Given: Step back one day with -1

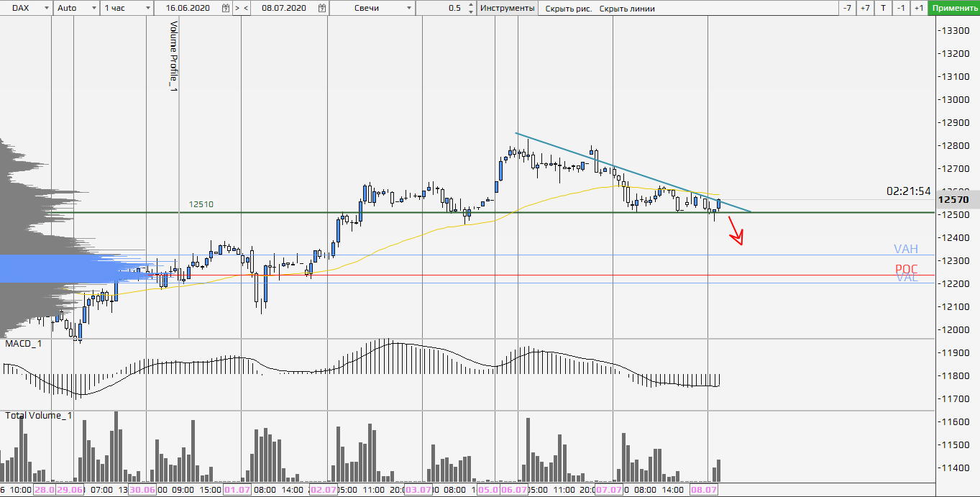Looking at the screenshot, I should [x=901, y=8].
